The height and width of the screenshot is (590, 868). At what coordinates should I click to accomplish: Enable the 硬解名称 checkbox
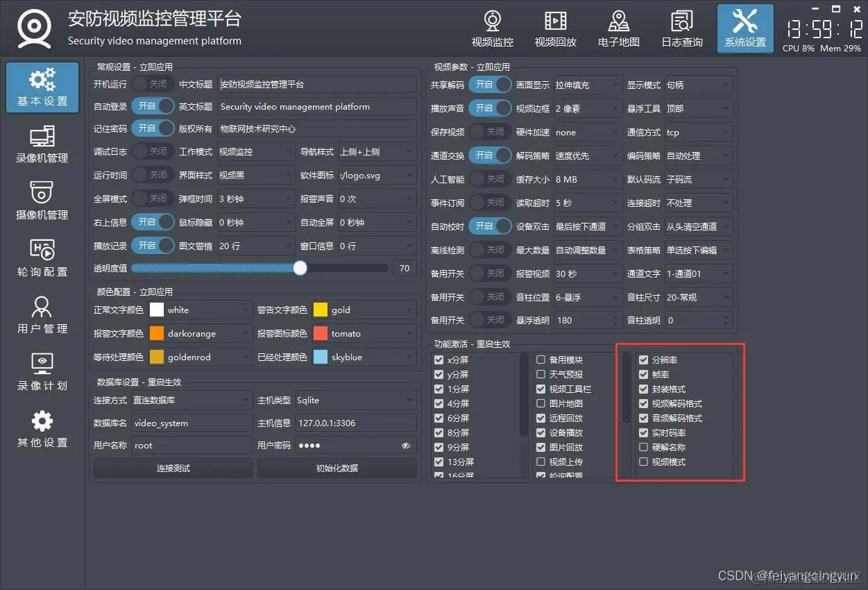coord(644,446)
